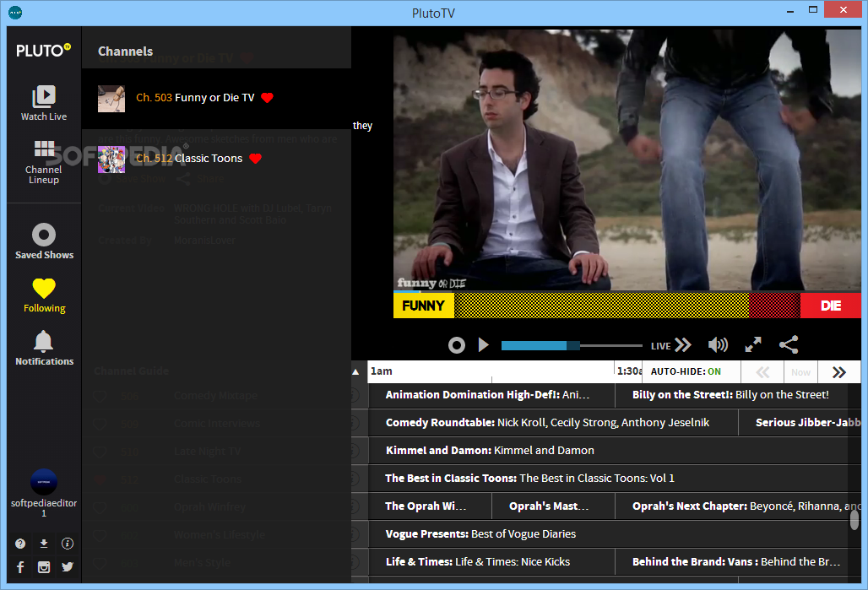The width and height of the screenshot is (868, 590).
Task: Unfollow Funny or Die TV heart
Action: pyautogui.click(x=268, y=98)
